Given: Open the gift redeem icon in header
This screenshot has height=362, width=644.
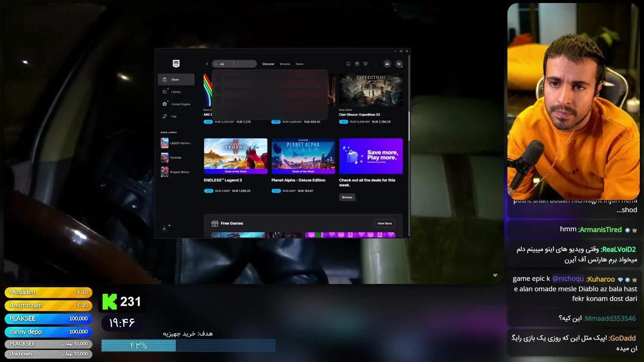Looking at the screenshot, I should tap(357, 64).
